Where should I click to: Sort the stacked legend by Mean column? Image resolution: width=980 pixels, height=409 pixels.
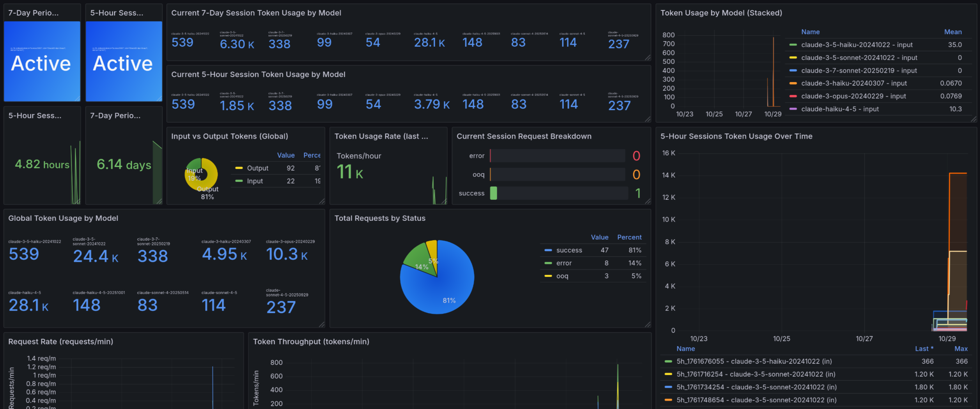click(953, 32)
